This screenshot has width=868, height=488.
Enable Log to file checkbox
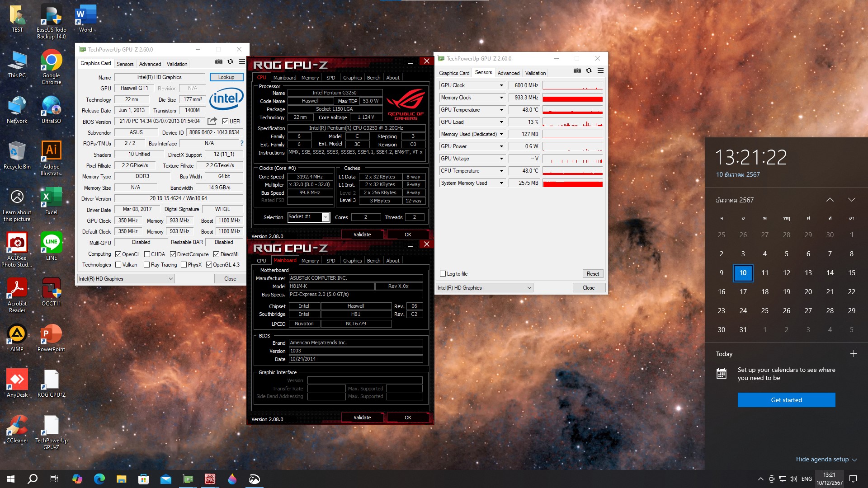(443, 274)
